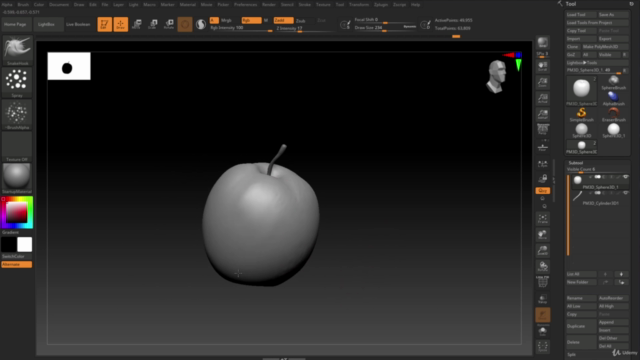Toggle the Floor grid button

pos(542,147)
